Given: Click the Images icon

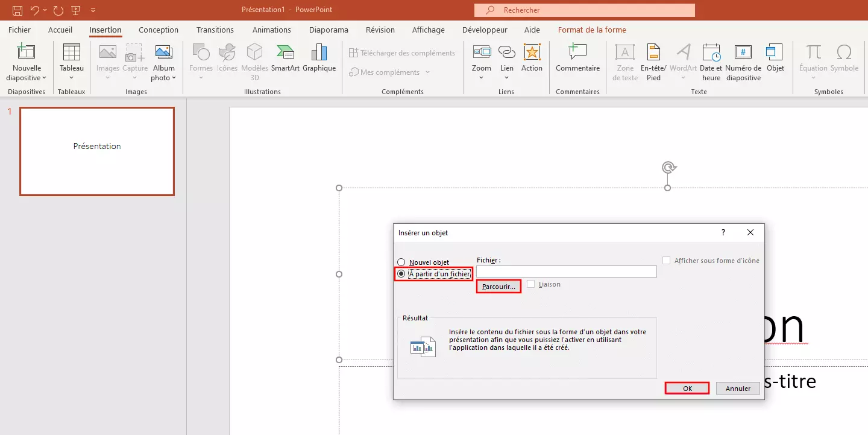Looking at the screenshot, I should [108, 52].
